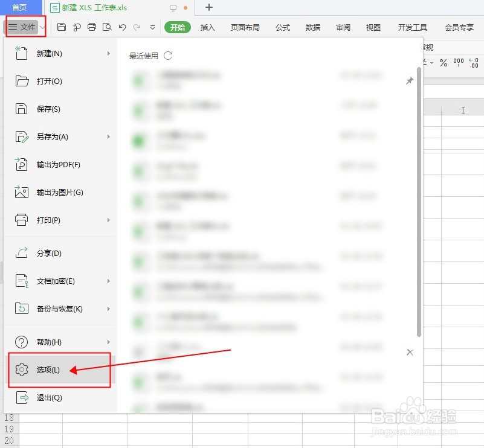Screen dimensions: 484x448
Task: Open the 视图 ribbon tab
Action: (373, 27)
